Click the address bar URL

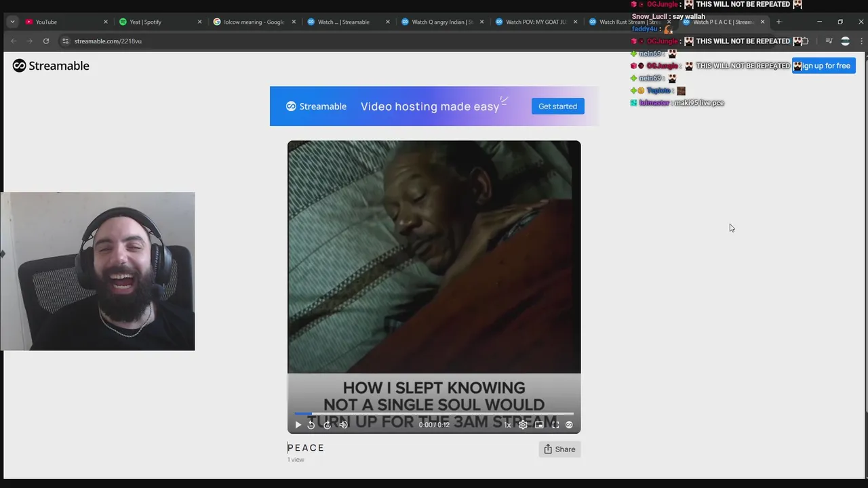tap(108, 41)
